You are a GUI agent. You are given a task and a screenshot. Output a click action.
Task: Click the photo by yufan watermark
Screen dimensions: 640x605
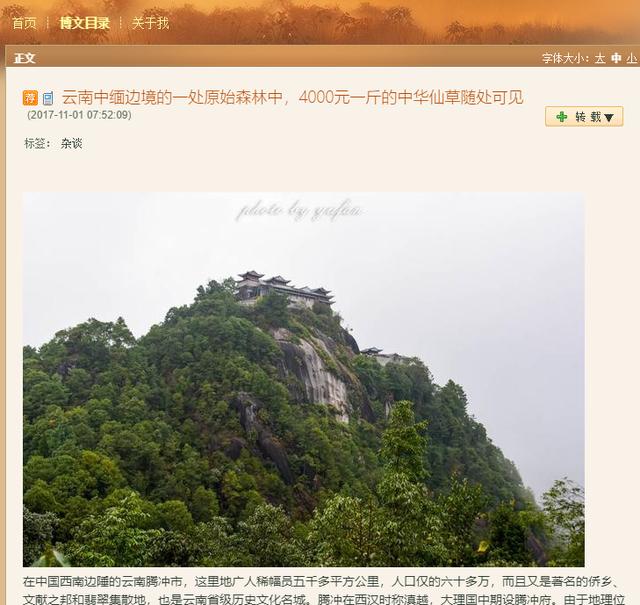point(299,211)
